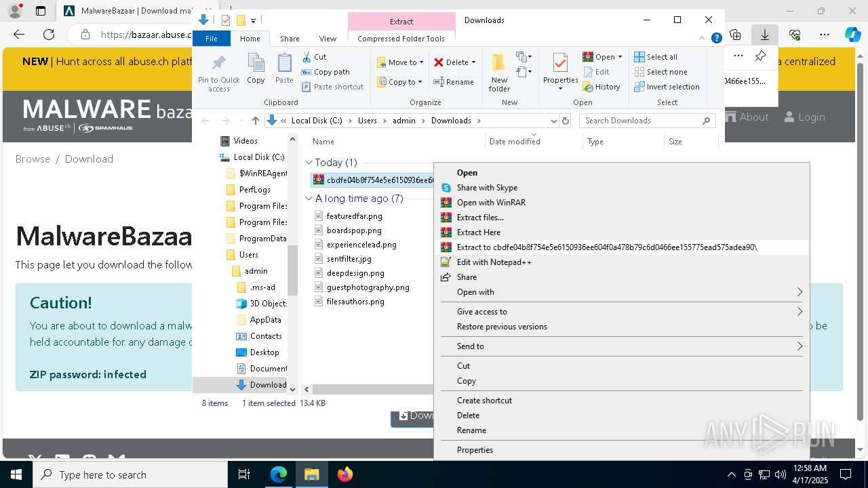The height and width of the screenshot is (488, 868).
Task: Collapse the Today (1) group
Action: pyautogui.click(x=309, y=163)
